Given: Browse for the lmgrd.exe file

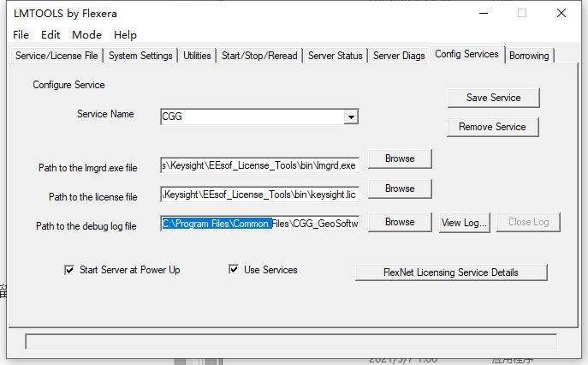Looking at the screenshot, I should coord(400,159).
